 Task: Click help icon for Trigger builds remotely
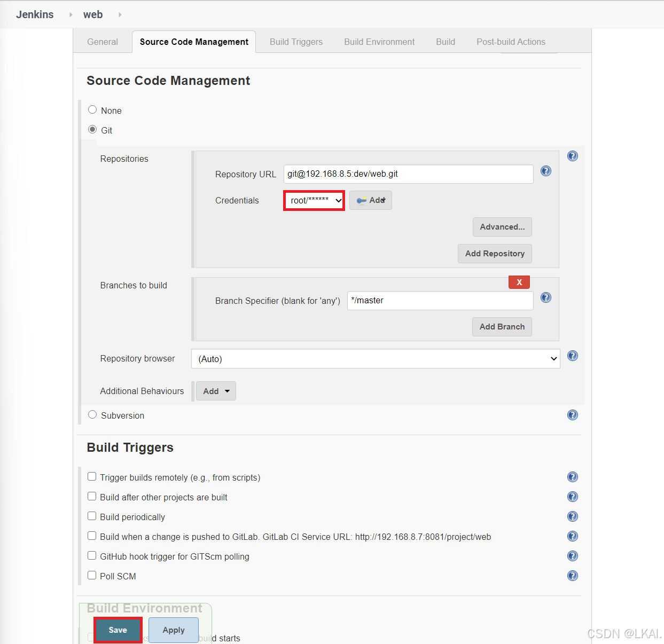(572, 477)
